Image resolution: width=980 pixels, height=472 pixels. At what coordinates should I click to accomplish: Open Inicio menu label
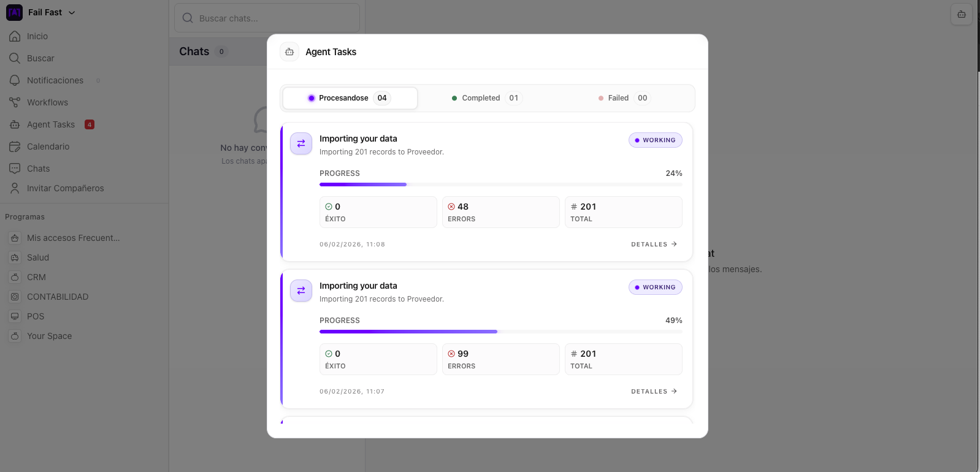[37, 36]
